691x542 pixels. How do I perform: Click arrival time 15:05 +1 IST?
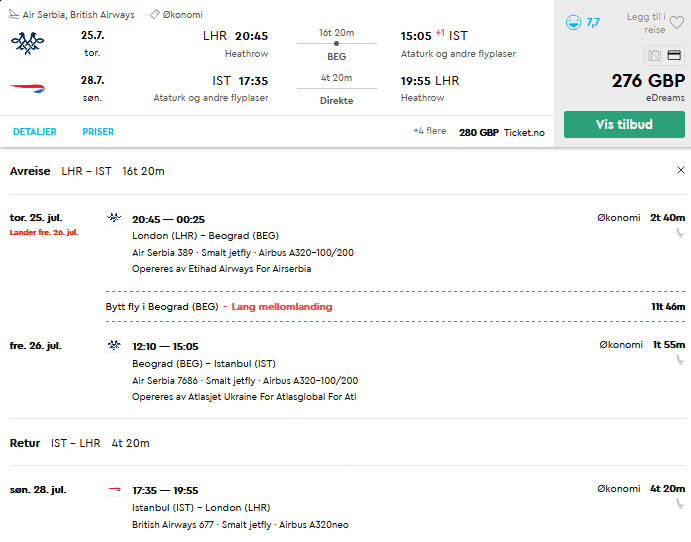click(x=434, y=36)
